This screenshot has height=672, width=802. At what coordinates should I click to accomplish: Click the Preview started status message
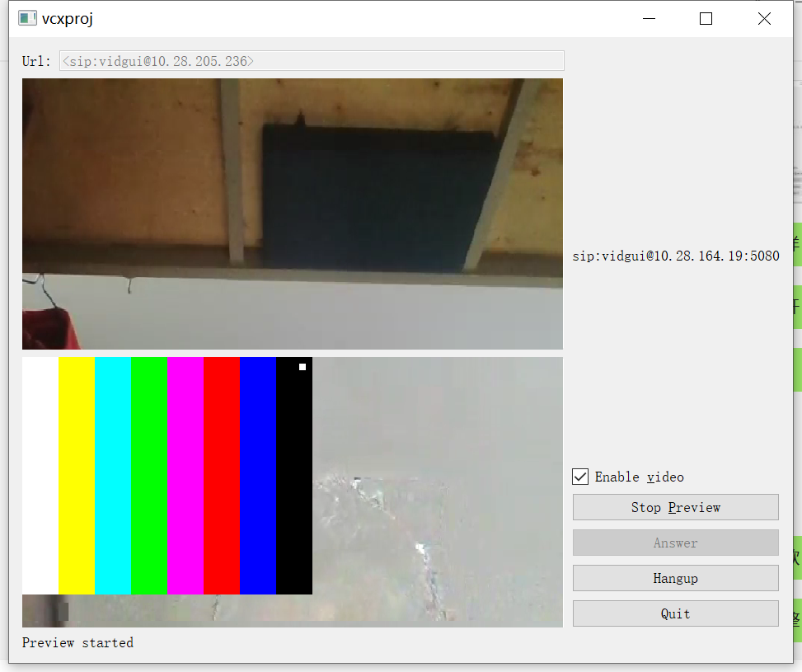[x=77, y=642]
